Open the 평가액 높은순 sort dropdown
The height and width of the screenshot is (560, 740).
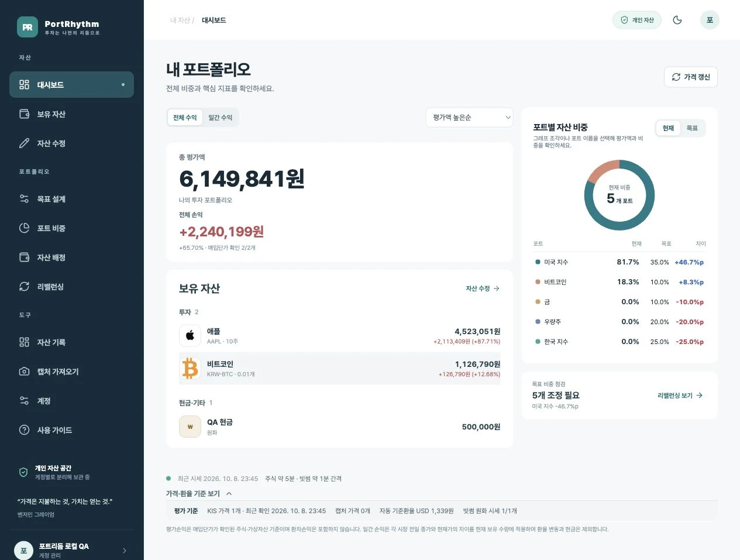click(x=469, y=118)
